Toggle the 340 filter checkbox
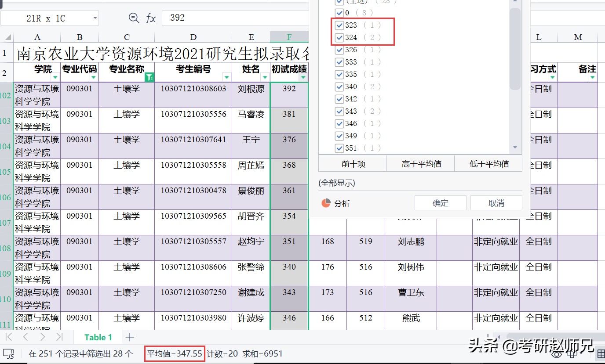The width and height of the screenshot is (605, 364). tap(339, 86)
